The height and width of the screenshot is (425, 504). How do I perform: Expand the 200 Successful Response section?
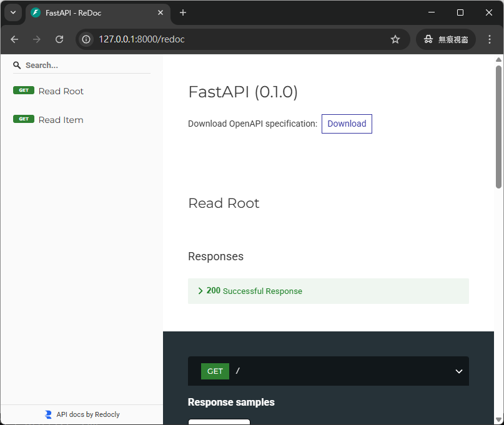pos(328,291)
